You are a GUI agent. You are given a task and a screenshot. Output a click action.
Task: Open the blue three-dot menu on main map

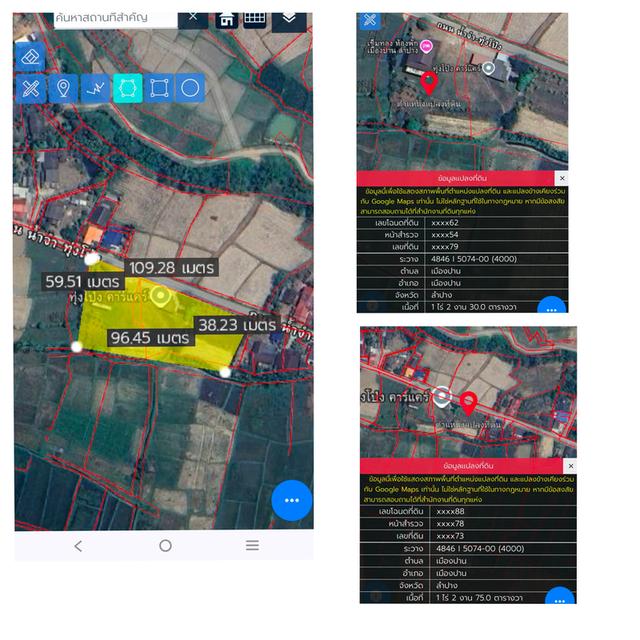[292, 500]
